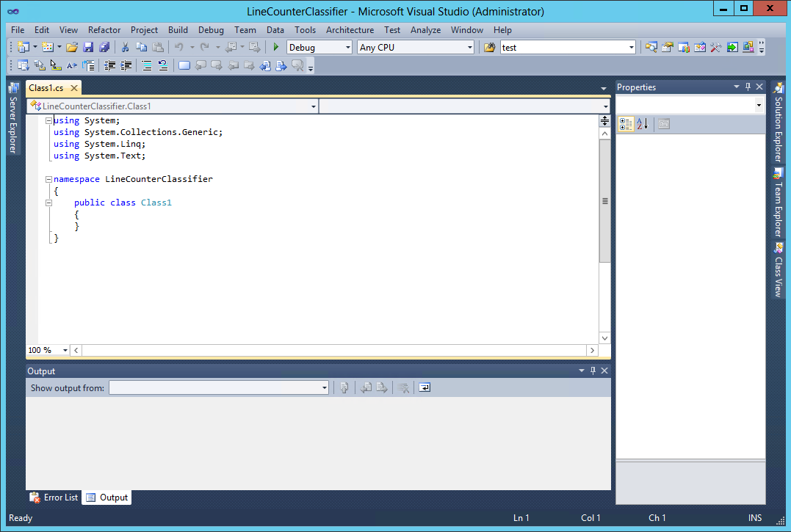The width and height of the screenshot is (791, 532).
Task: Collapse the LineCounterClassifier namespace block
Action: coord(48,178)
